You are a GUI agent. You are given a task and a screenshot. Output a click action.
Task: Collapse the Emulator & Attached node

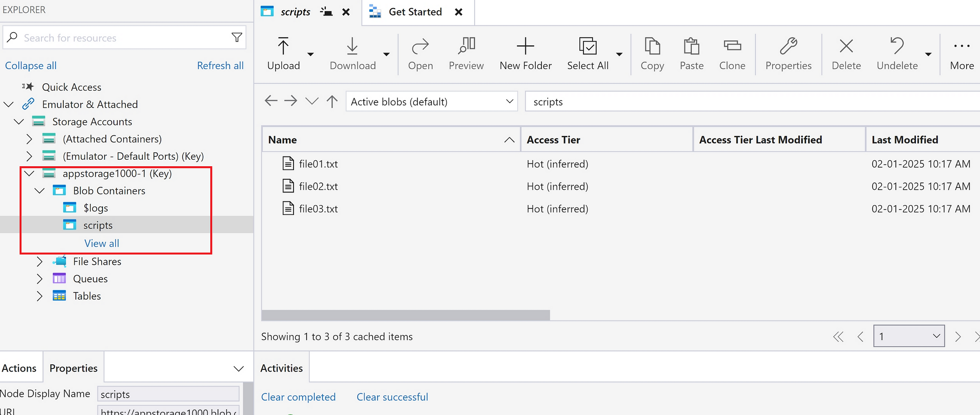pos(9,104)
